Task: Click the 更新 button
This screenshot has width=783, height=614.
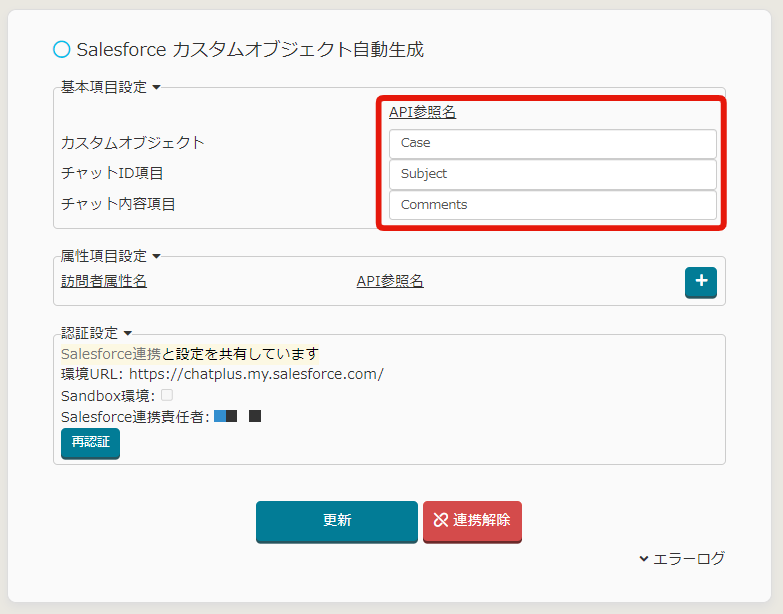Action: tap(337, 521)
